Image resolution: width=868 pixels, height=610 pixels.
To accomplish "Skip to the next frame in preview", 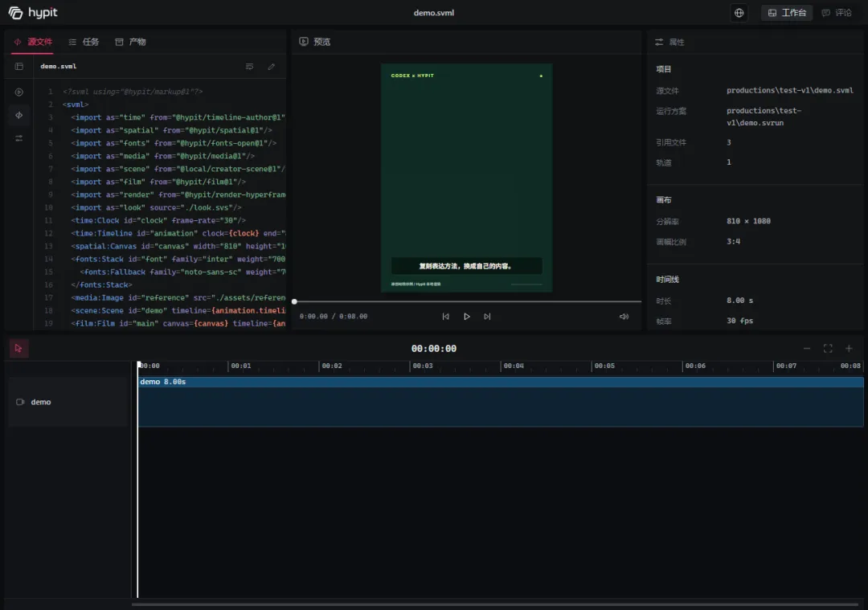I will 487,317.
